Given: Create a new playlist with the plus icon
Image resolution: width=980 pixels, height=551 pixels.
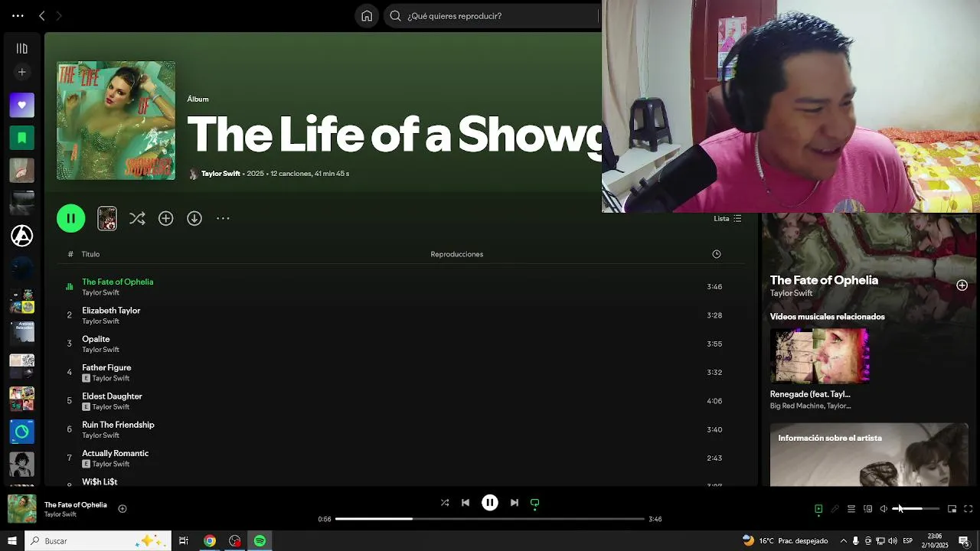Looking at the screenshot, I should point(22,72).
